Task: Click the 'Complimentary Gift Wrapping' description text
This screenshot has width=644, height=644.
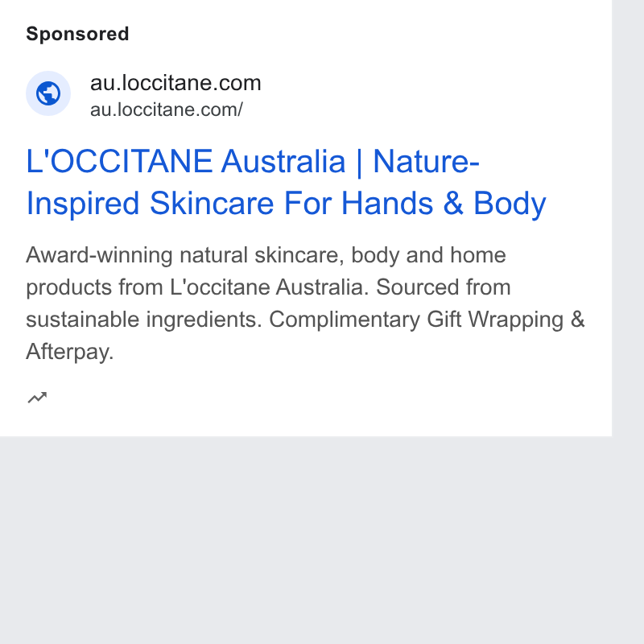Action: [x=416, y=320]
